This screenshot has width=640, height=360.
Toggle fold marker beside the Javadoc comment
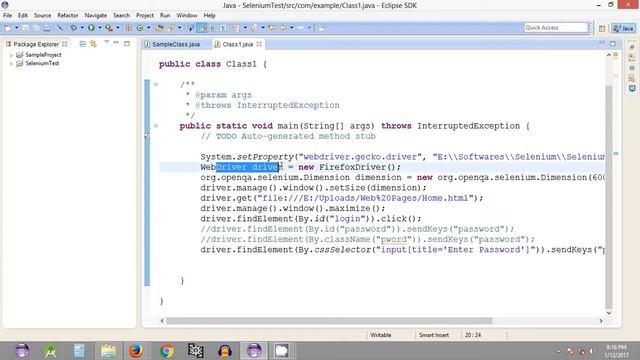point(156,84)
